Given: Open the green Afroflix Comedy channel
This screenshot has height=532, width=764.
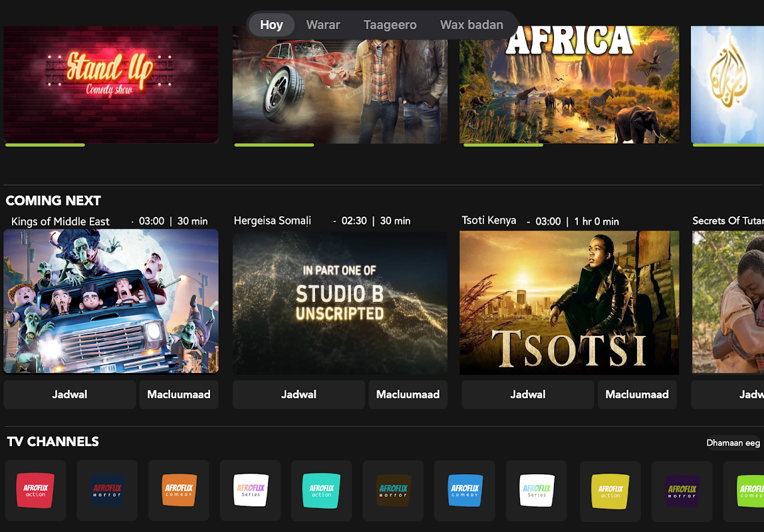Looking at the screenshot, I should pos(744,491).
